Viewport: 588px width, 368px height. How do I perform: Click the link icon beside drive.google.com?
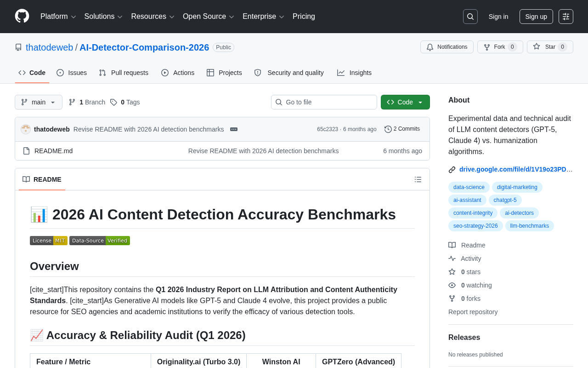[452, 170]
